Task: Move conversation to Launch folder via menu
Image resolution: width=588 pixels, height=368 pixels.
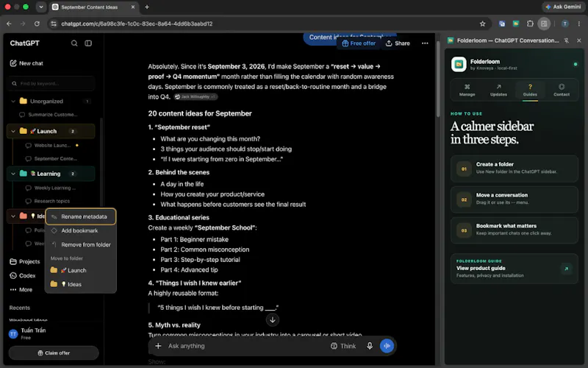Action: (x=80, y=270)
